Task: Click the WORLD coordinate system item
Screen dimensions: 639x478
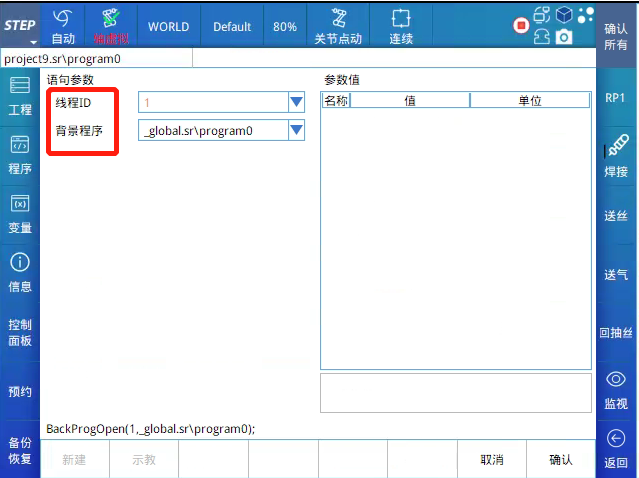Action: tap(168, 26)
